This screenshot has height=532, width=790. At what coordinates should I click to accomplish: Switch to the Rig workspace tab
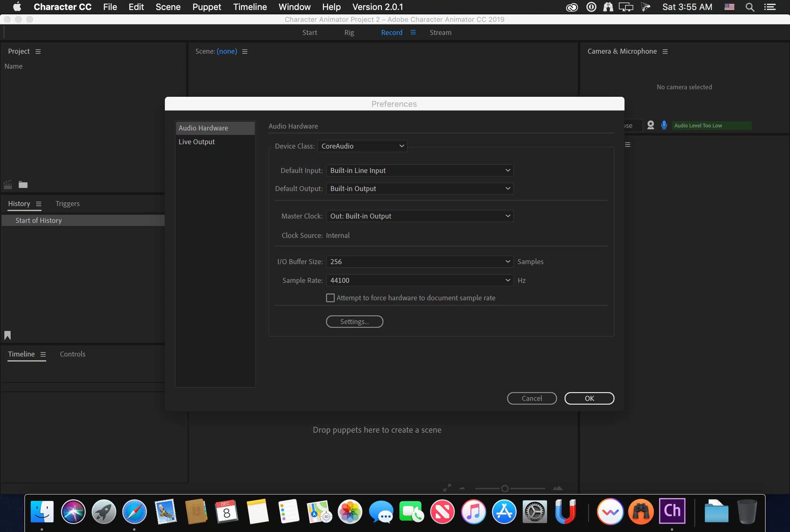(349, 32)
